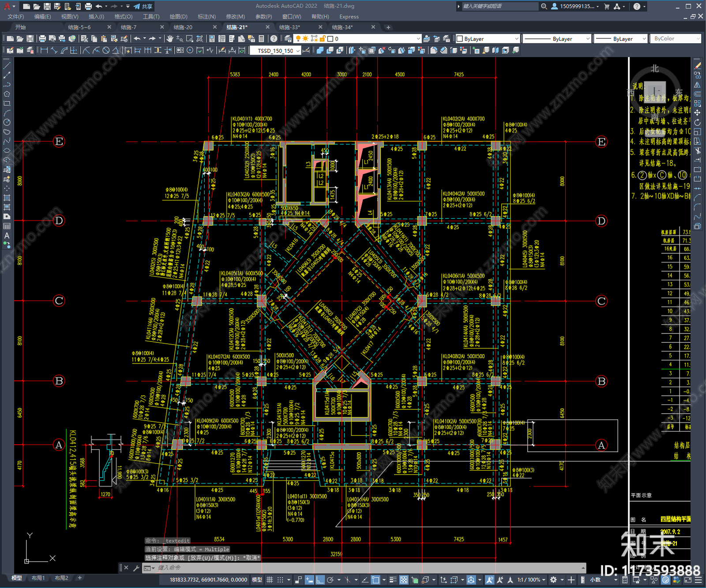Select the Hatch tool in left toolbar
Image resolution: width=706 pixels, height=588 pixels.
click(7, 198)
